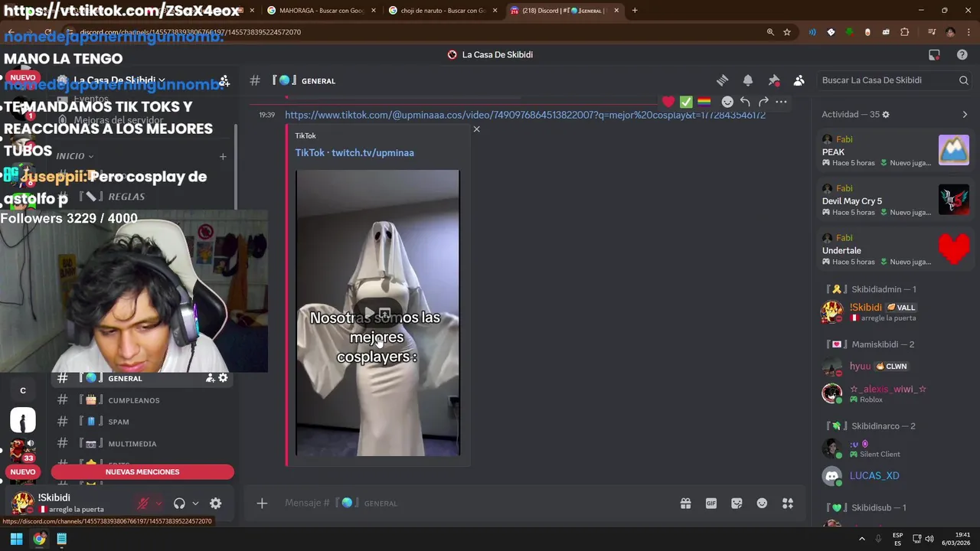This screenshot has width=980, height=551.
Task: Open Chrome media control icon
Action: tap(932, 32)
